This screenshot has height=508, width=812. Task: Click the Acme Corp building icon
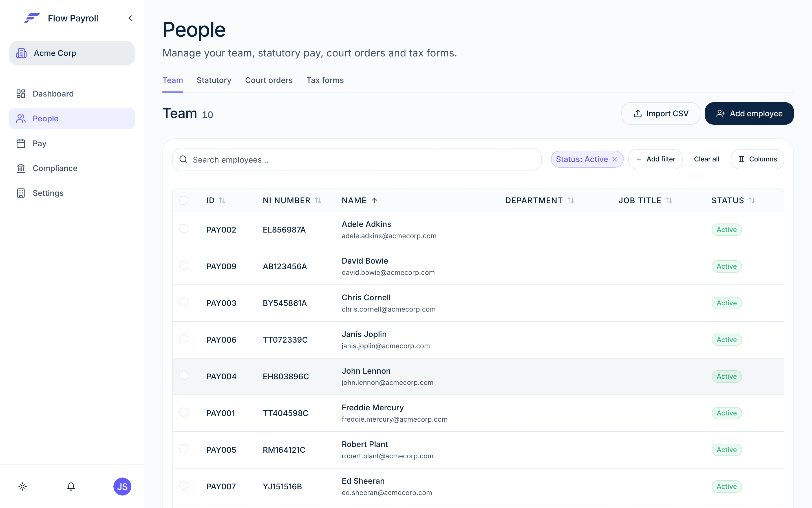click(21, 53)
